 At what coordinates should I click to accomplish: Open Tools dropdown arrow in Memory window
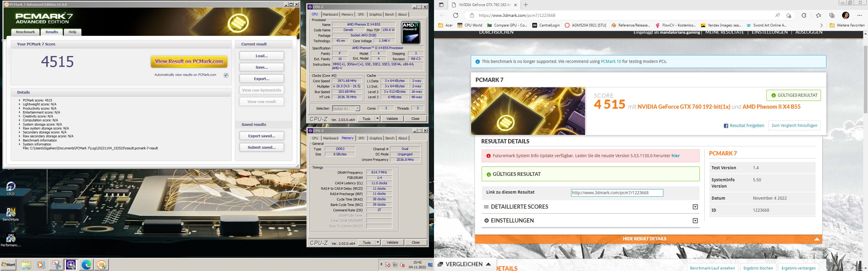click(378, 242)
